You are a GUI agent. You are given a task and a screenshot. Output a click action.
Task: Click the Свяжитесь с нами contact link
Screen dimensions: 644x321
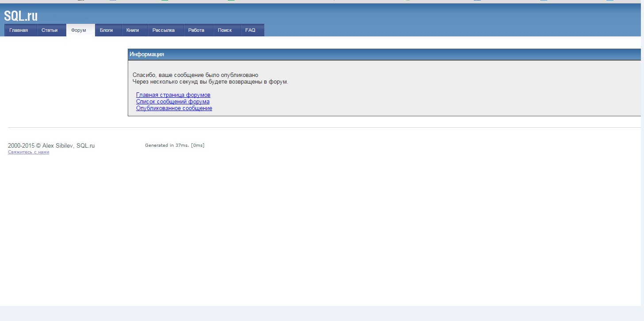click(x=28, y=152)
